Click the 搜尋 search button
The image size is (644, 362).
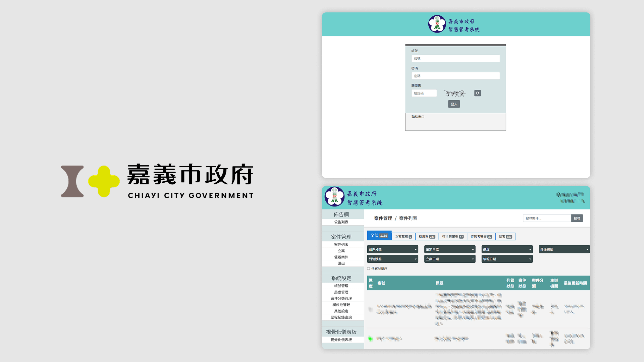tap(577, 218)
